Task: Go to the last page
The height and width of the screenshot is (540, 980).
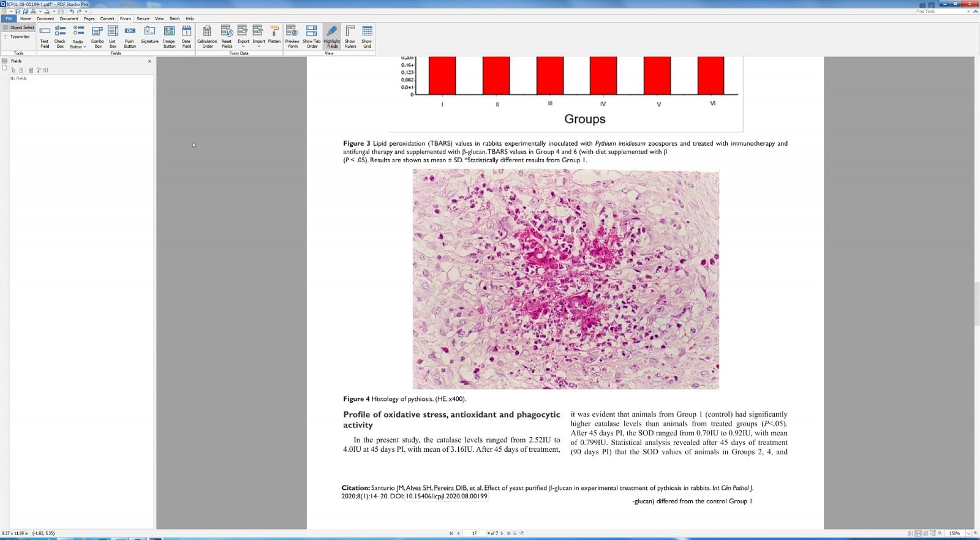Action: tap(508, 533)
